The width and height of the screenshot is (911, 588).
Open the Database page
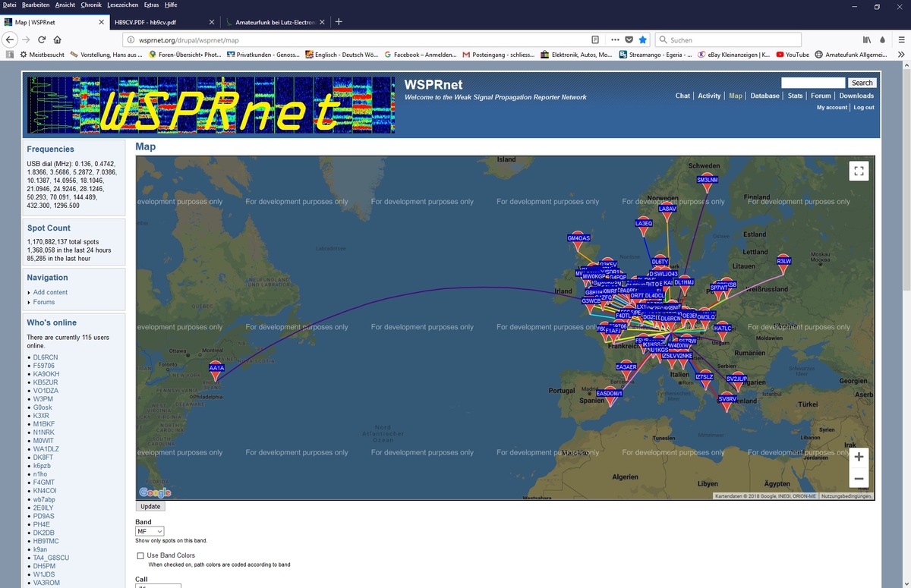(x=765, y=96)
